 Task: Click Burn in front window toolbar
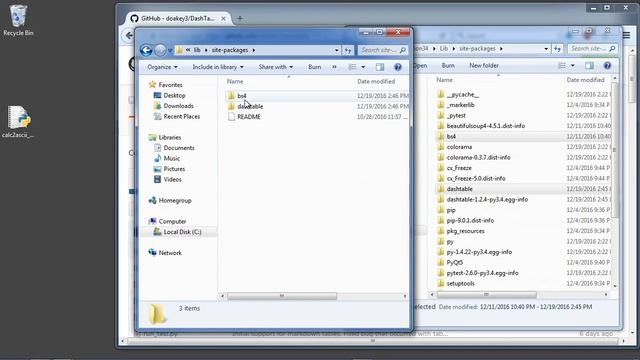314,67
